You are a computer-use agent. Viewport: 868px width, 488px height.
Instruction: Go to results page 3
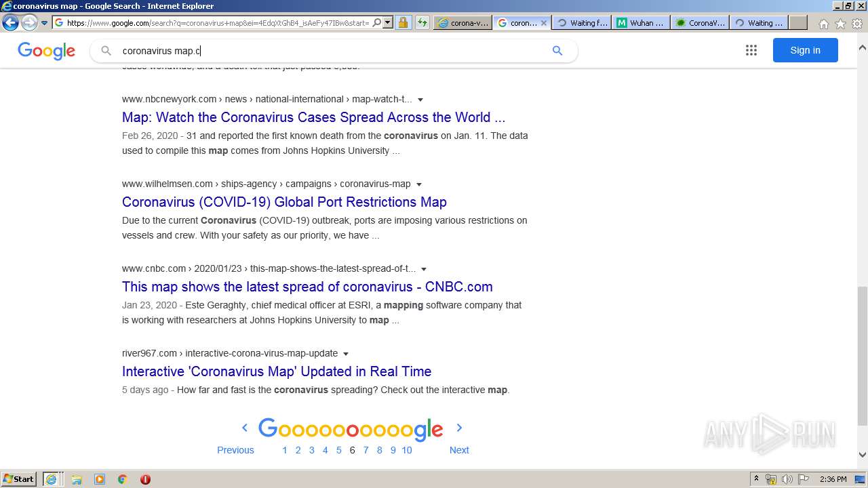[311, 450]
